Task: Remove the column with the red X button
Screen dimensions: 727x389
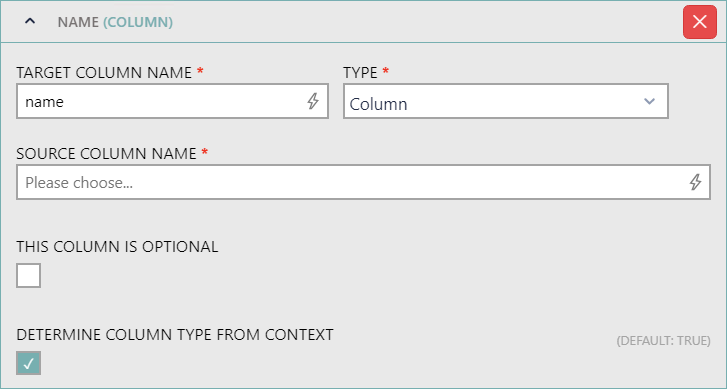Action: (x=700, y=22)
